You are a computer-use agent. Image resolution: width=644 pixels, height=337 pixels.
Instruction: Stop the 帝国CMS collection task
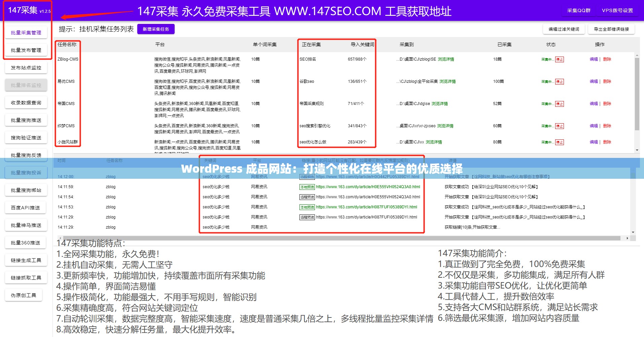[x=560, y=103]
